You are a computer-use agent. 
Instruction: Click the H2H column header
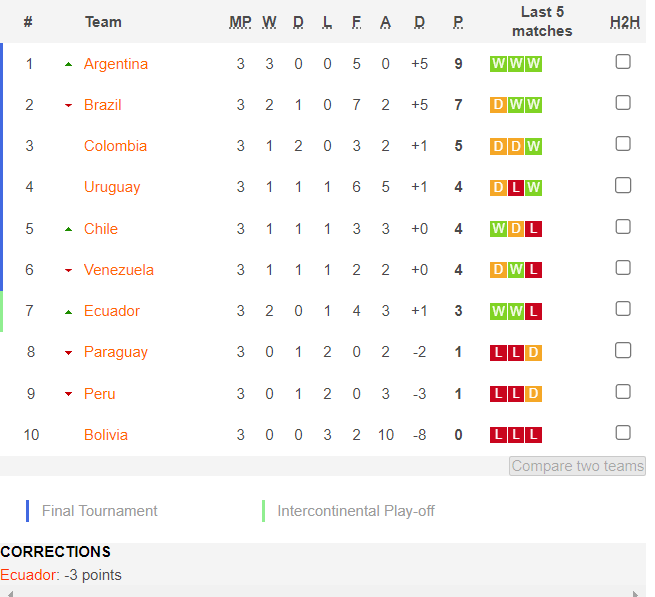pos(625,22)
